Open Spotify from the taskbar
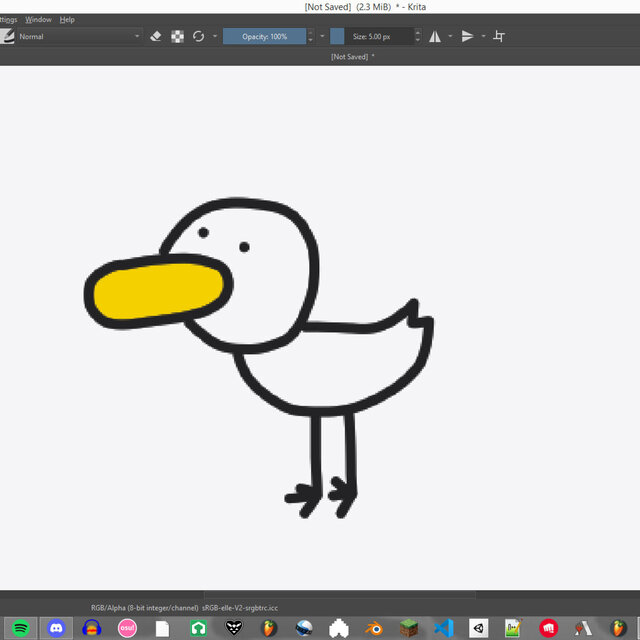The width and height of the screenshot is (640, 640). coord(20,628)
